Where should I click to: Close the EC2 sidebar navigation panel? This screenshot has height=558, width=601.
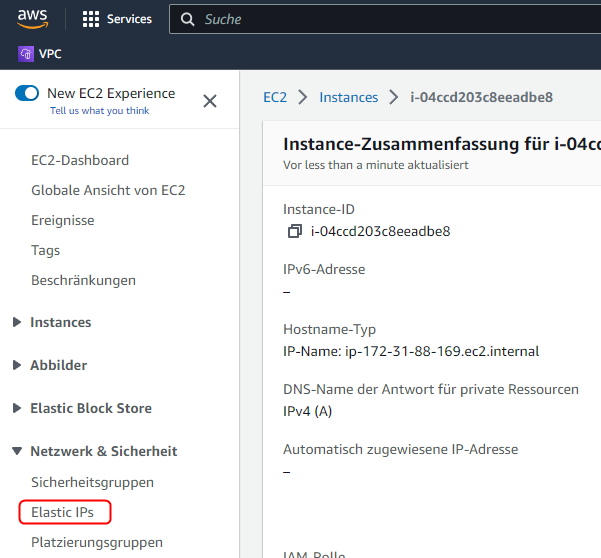click(x=210, y=101)
